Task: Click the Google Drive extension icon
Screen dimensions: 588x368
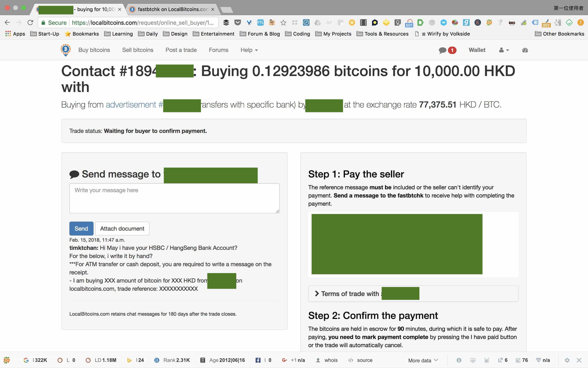Action: point(317,23)
